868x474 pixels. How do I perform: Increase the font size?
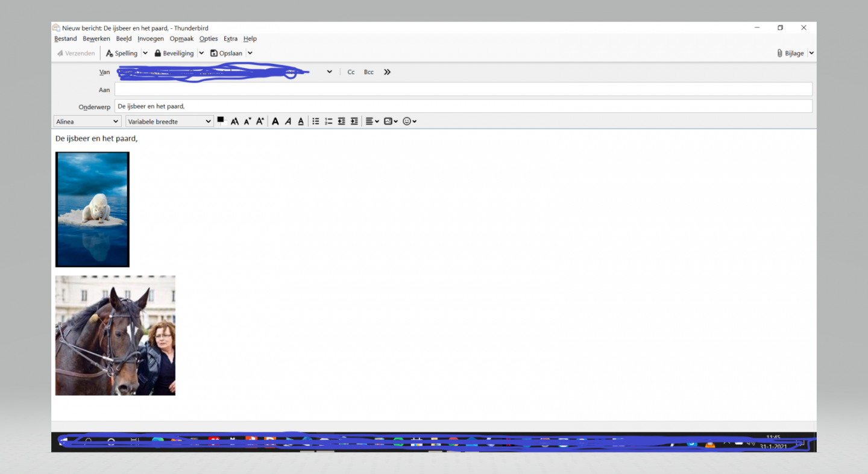260,121
